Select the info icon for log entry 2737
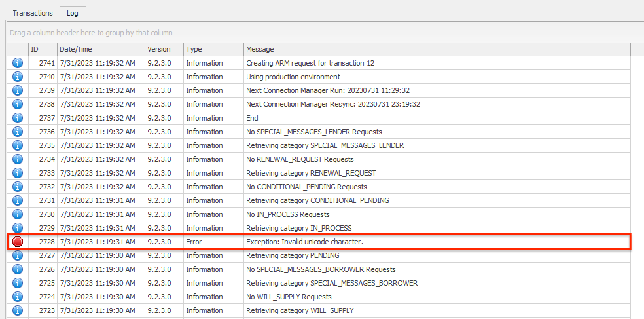 pos(18,118)
